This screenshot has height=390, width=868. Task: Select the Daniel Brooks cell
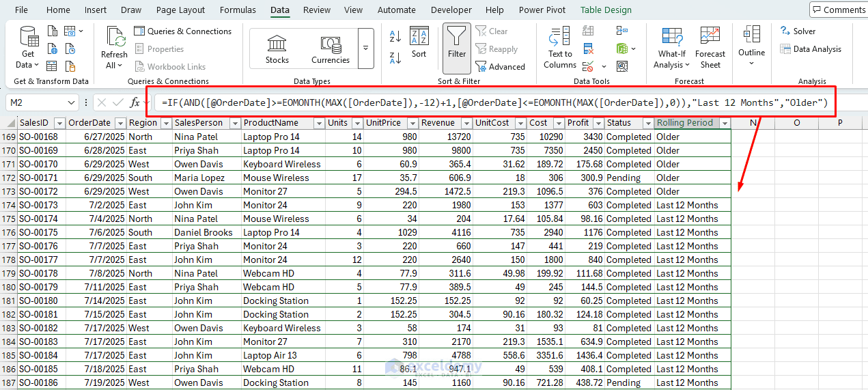pyautogui.click(x=206, y=232)
